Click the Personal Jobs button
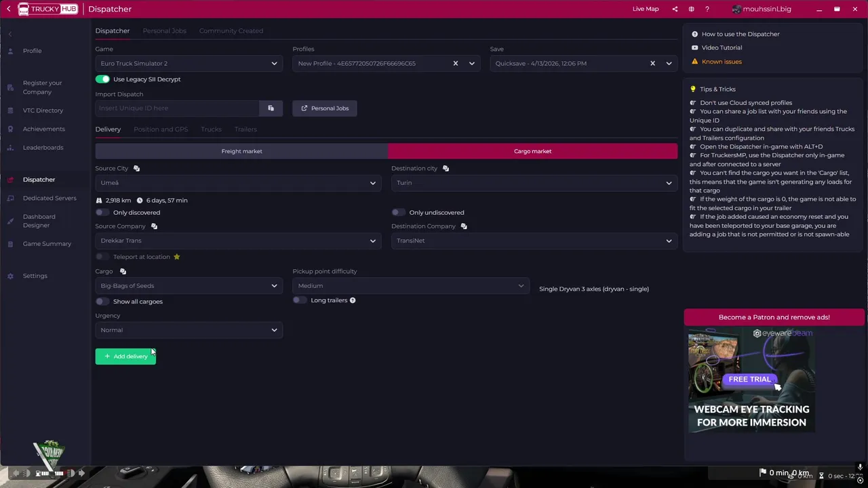Image resolution: width=868 pixels, height=488 pixels. [325, 108]
